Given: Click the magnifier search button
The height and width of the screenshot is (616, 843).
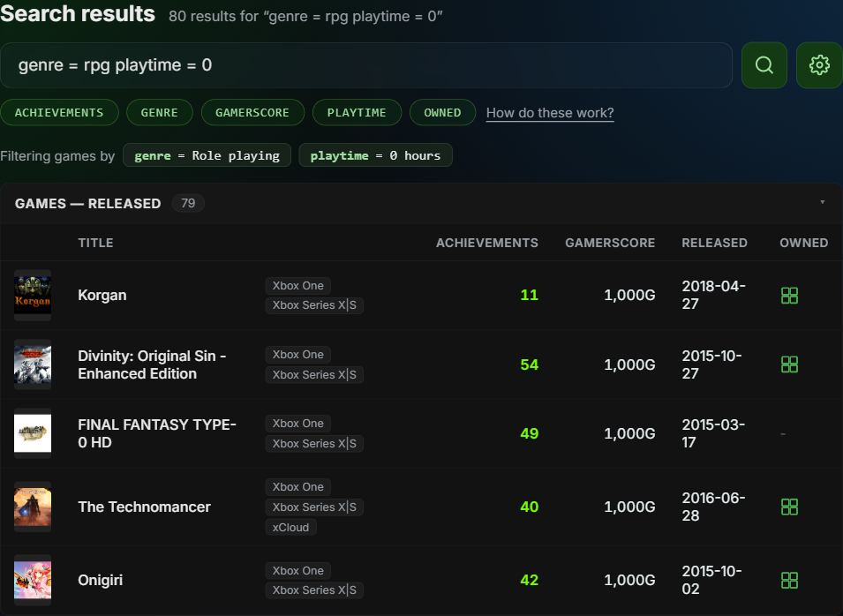Looking at the screenshot, I should point(764,65).
